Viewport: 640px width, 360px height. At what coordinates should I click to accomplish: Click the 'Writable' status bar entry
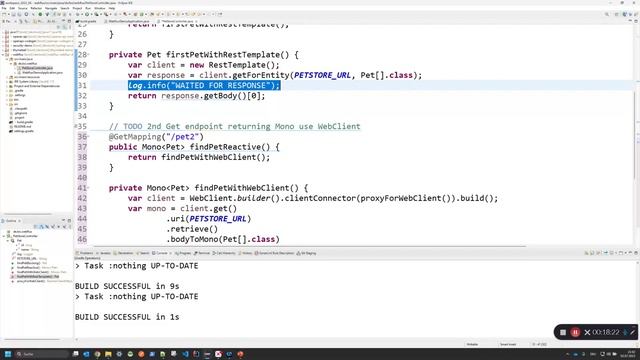click(x=472, y=344)
